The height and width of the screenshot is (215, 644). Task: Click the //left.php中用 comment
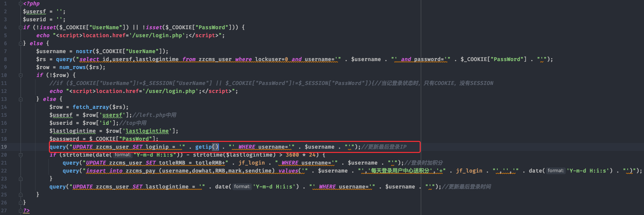click(x=154, y=115)
